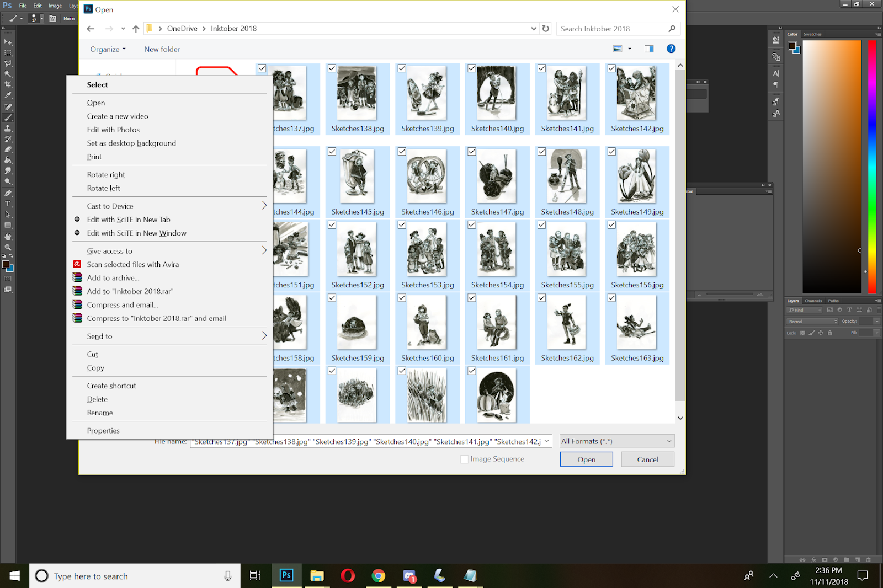
Task: Select the History Brush tool
Action: [x=8, y=139]
